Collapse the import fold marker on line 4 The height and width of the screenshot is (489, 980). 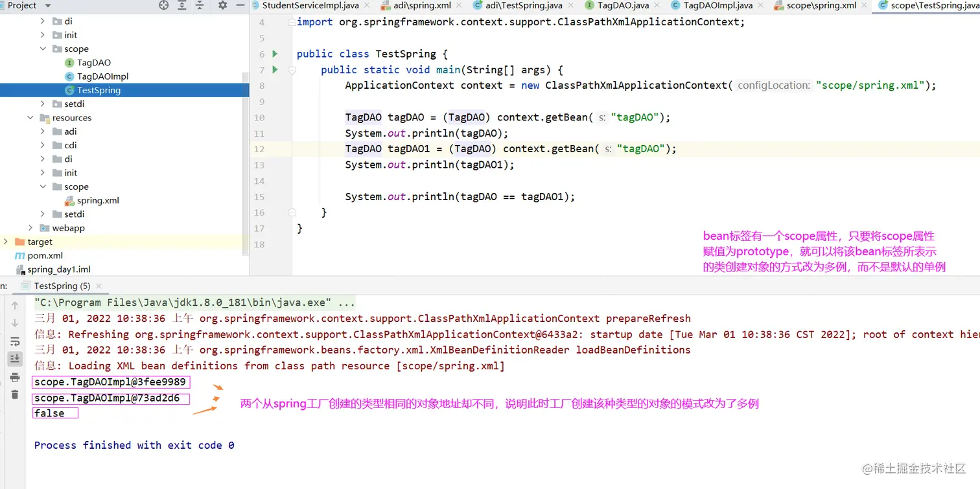coord(292,22)
